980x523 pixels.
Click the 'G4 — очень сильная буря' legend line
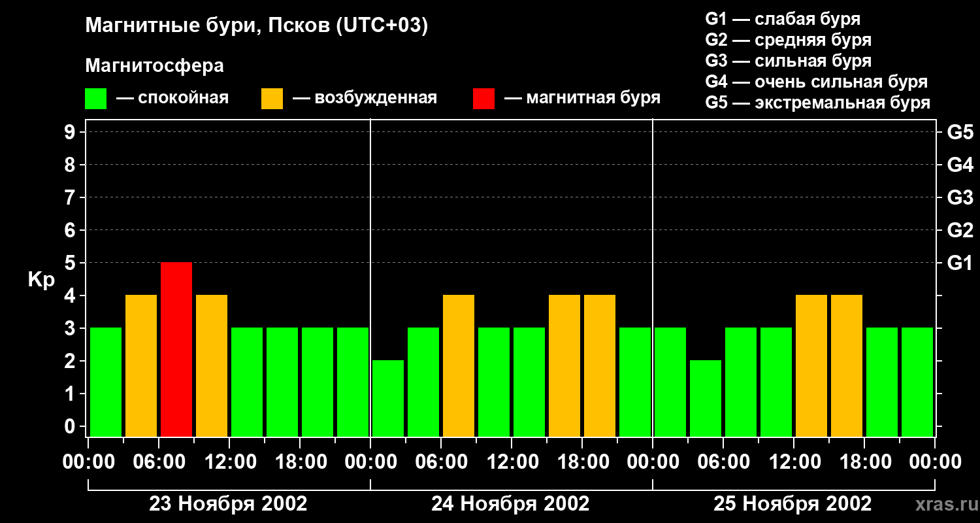click(x=817, y=82)
